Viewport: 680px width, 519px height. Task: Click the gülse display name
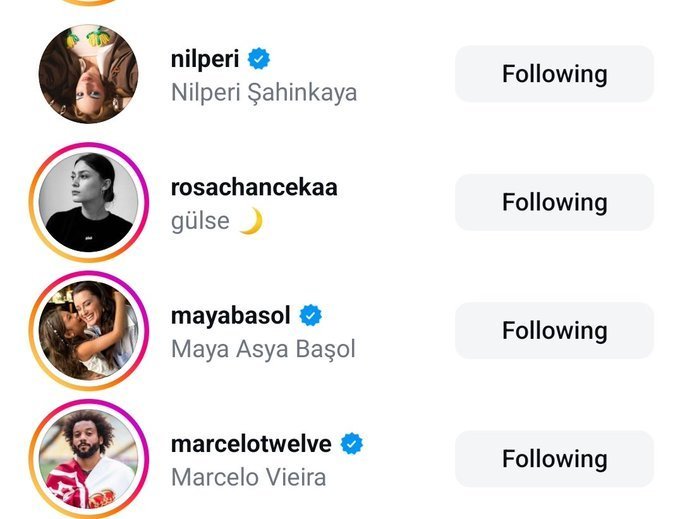coord(200,221)
